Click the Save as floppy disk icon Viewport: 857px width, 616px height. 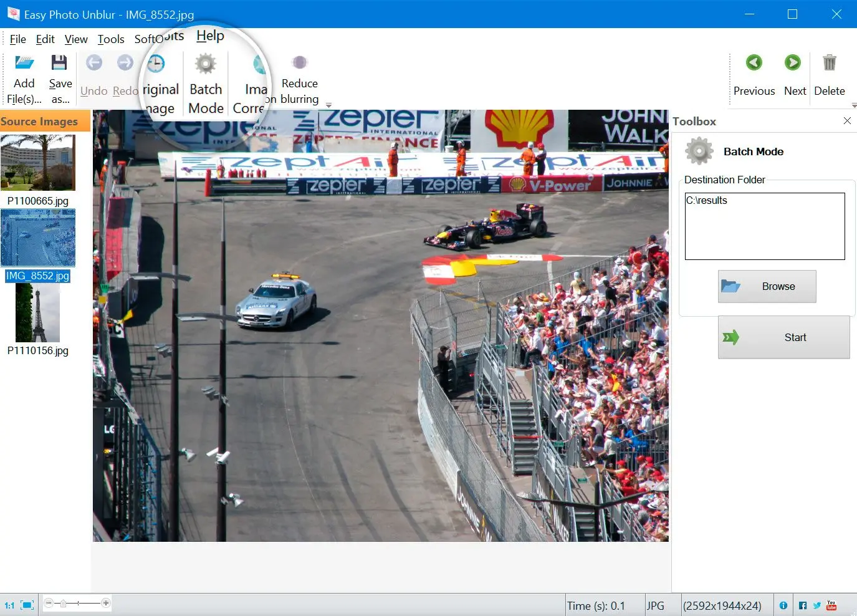59,63
